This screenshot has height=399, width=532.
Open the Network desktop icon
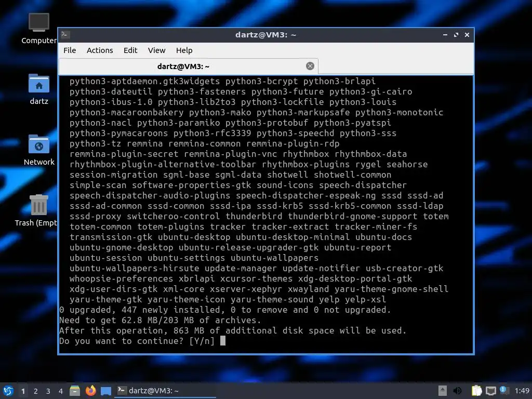tap(38, 150)
